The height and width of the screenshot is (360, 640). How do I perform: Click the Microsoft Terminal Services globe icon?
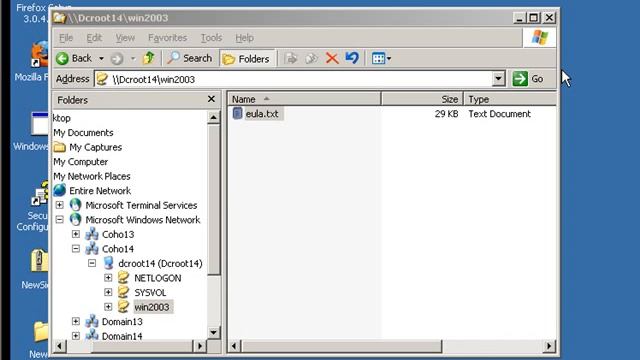point(75,205)
